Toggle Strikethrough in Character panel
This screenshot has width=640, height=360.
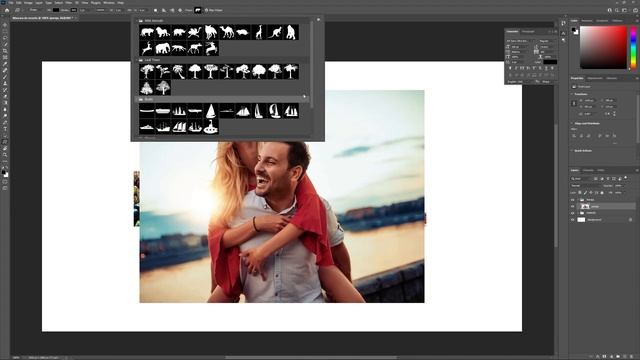(552, 68)
